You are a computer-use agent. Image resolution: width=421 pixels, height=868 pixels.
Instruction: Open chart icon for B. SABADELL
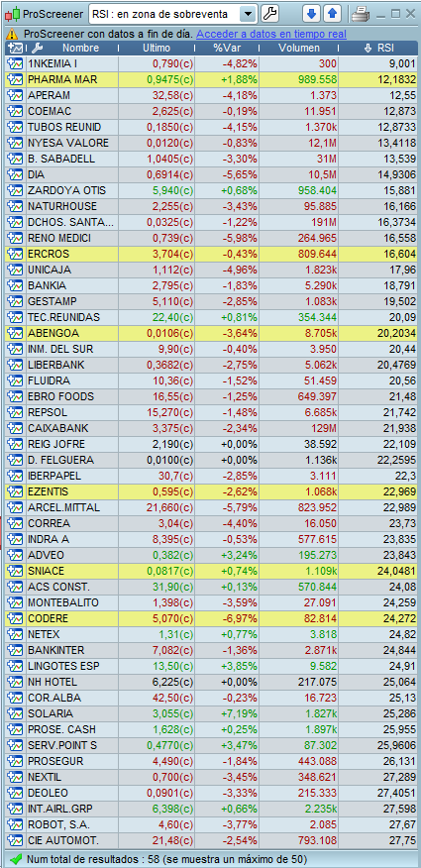pos(15,159)
